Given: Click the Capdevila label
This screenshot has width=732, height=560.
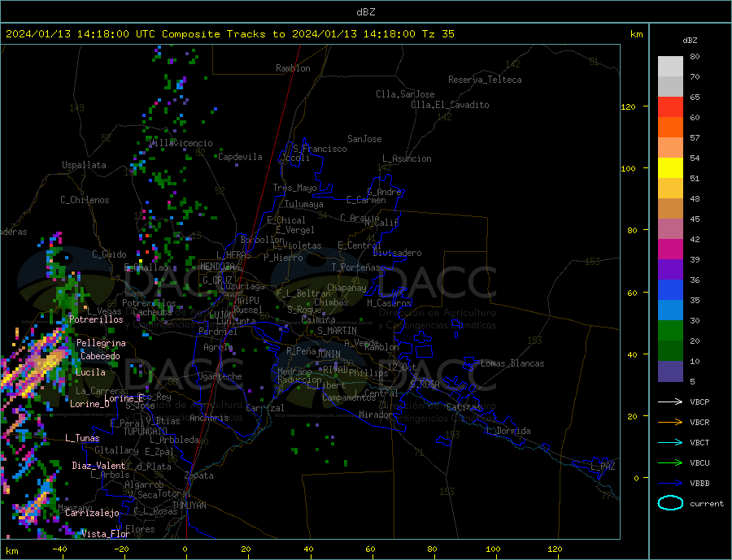Looking at the screenshot, I should (x=241, y=157).
